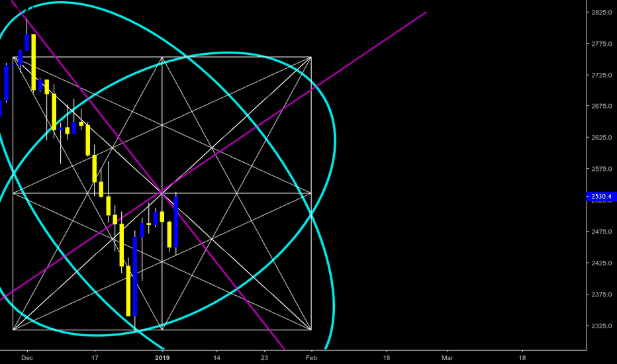This screenshot has width=617, height=364.
Task: Click the 2019 label on time axis
Action: (x=162, y=358)
